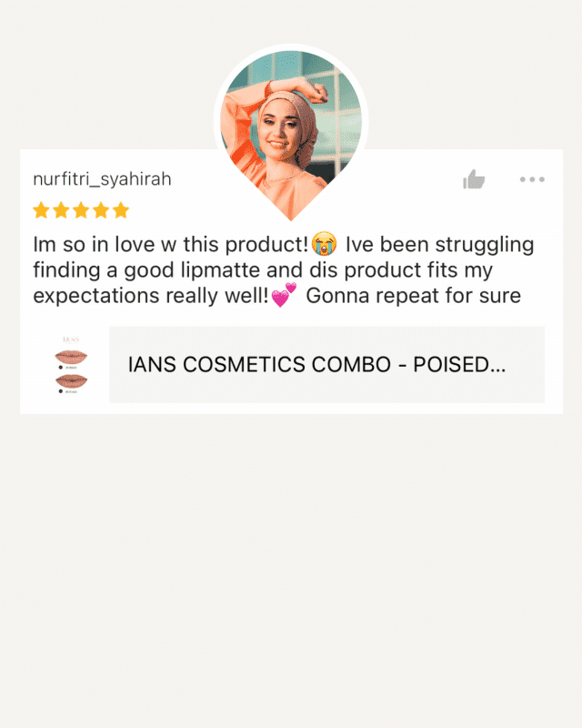Open the reviewer's circular profile photo

coord(291,126)
